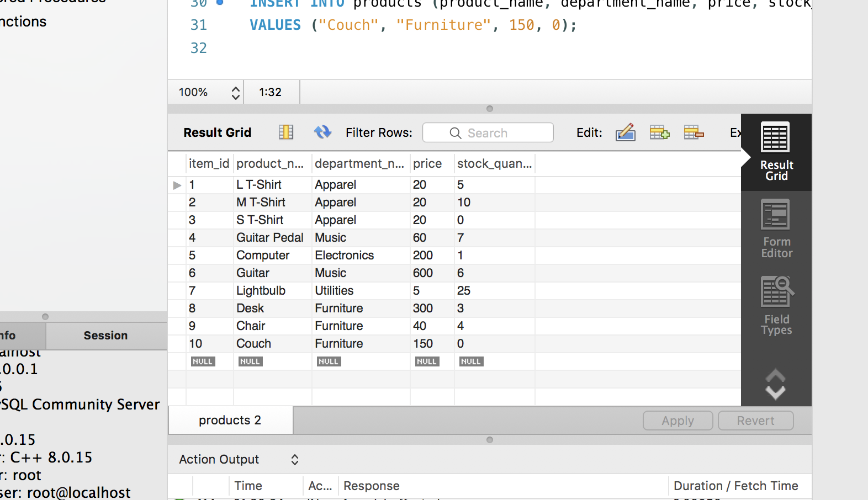Refresh the result grid data
Screen dimensions: 868x500
click(322, 132)
